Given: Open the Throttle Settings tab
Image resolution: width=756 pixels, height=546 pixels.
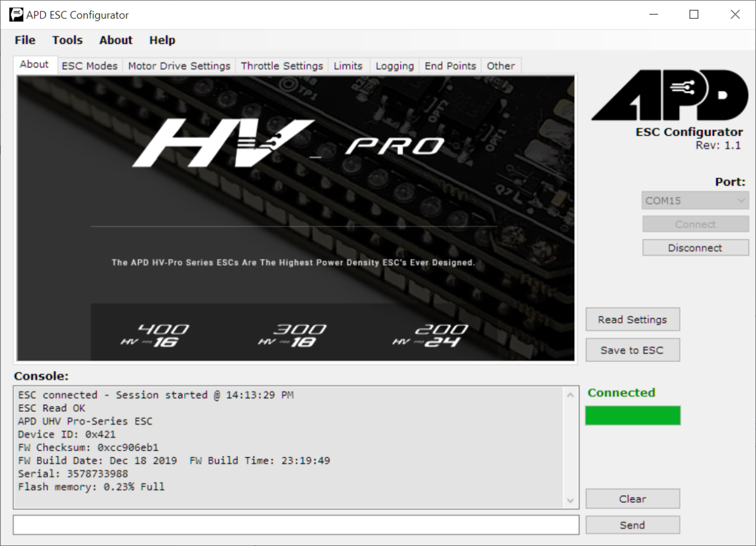Looking at the screenshot, I should coord(282,66).
